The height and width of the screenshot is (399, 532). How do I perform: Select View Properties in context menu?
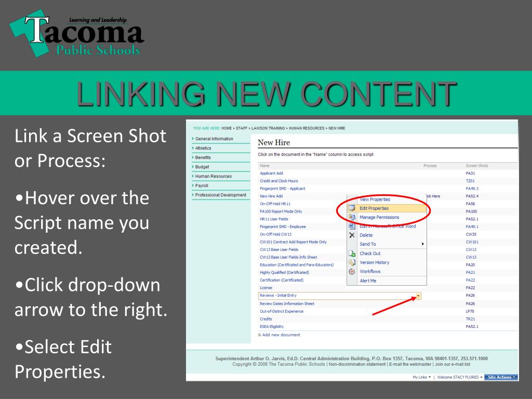[375, 199]
